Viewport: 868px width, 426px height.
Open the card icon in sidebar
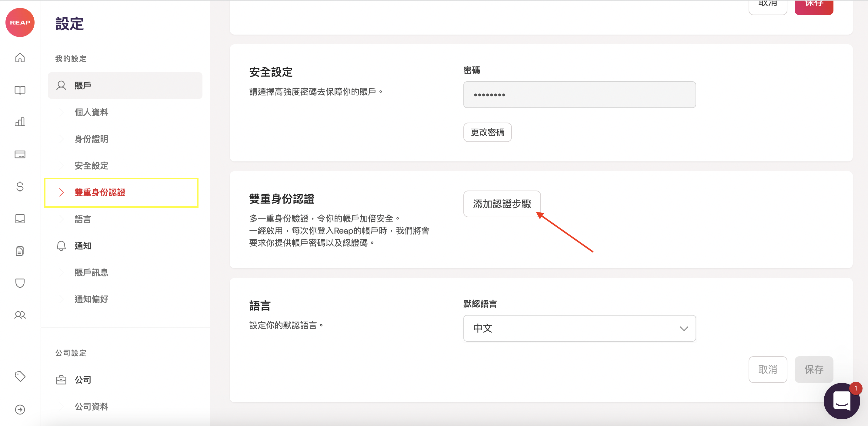[20, 154]
